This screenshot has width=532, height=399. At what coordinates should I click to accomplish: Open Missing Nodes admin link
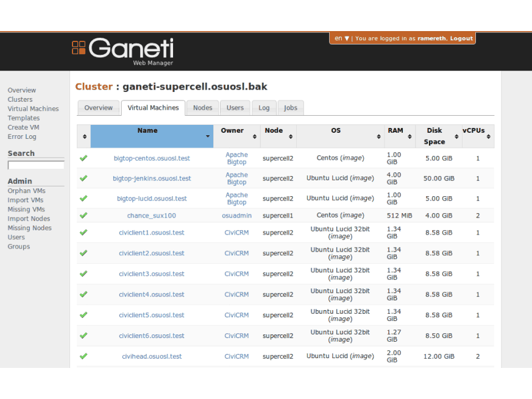tap(29, 228)
